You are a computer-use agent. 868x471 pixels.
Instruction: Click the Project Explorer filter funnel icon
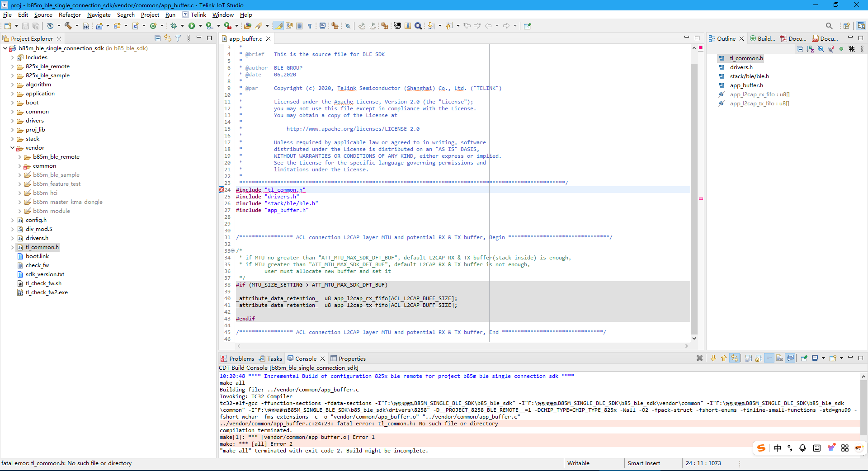tap(178, 38)
